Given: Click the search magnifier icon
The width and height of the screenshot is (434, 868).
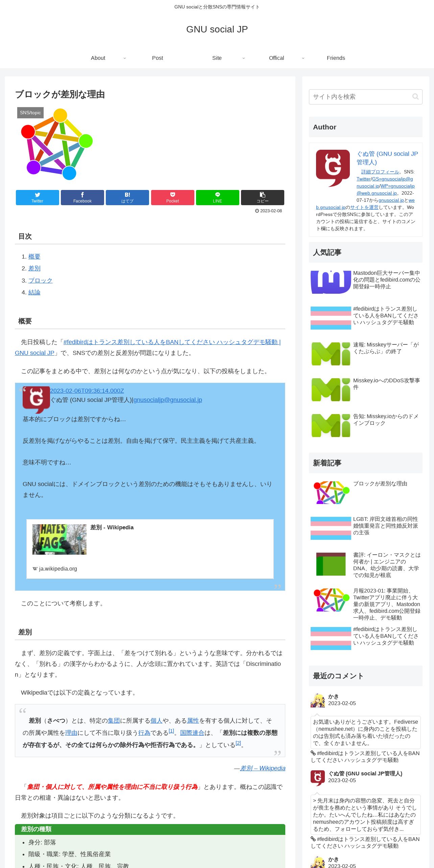Looking at the screenshot, I should (415, 97).
